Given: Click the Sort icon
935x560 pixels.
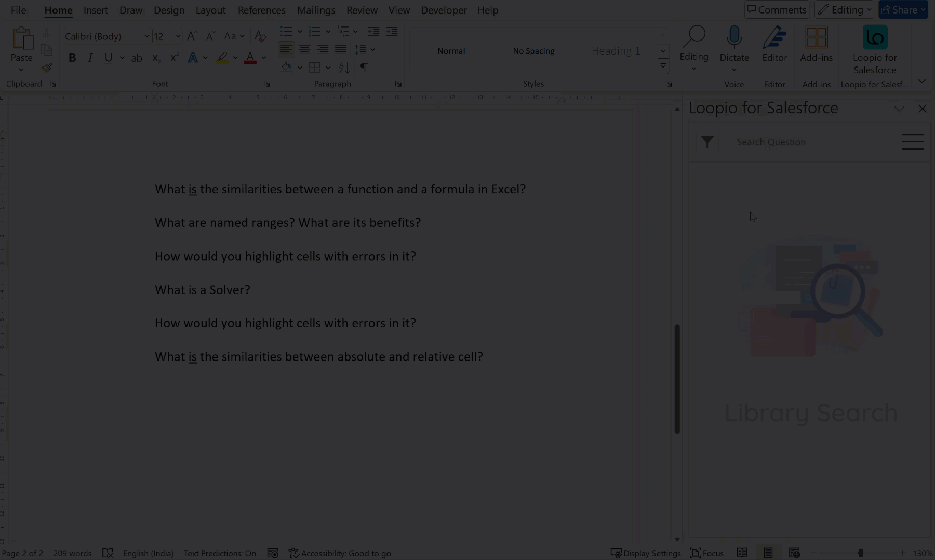Looking at the screenshot, I should (344, 68).
